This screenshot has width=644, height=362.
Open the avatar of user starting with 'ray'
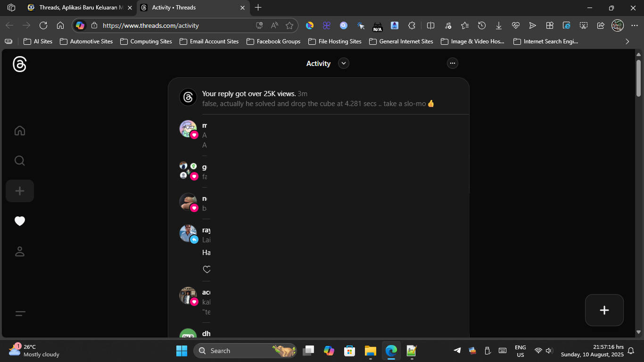click(x=188, y=233)
